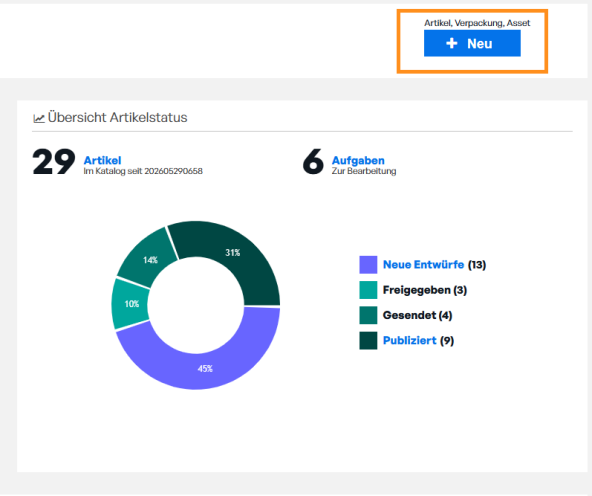Viewport: 592px width, 496px height.
Task: Click the Übersicht Artikelstatus heading
Action: pyautogui.click(x=117, y=117)
